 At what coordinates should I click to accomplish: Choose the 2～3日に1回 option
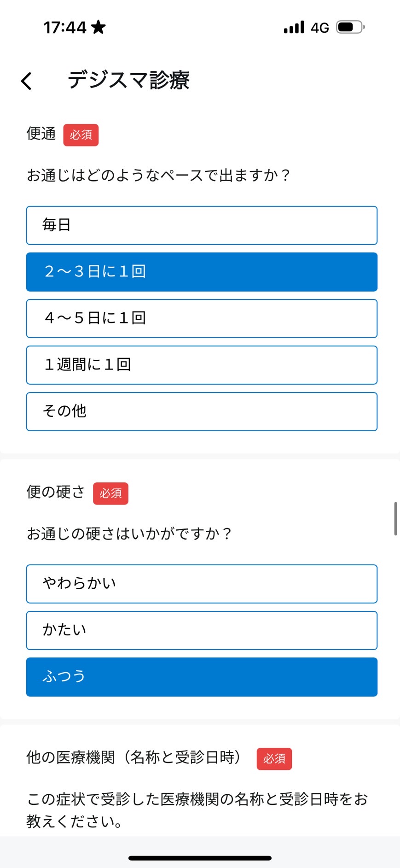202,272
